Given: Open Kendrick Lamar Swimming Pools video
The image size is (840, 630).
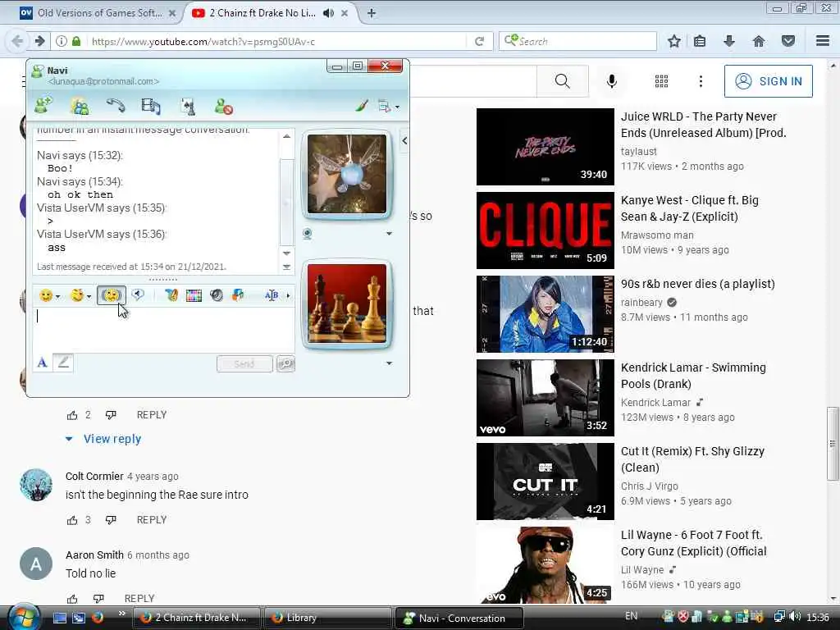Looking at the screenshot, I should coord(546,398).
